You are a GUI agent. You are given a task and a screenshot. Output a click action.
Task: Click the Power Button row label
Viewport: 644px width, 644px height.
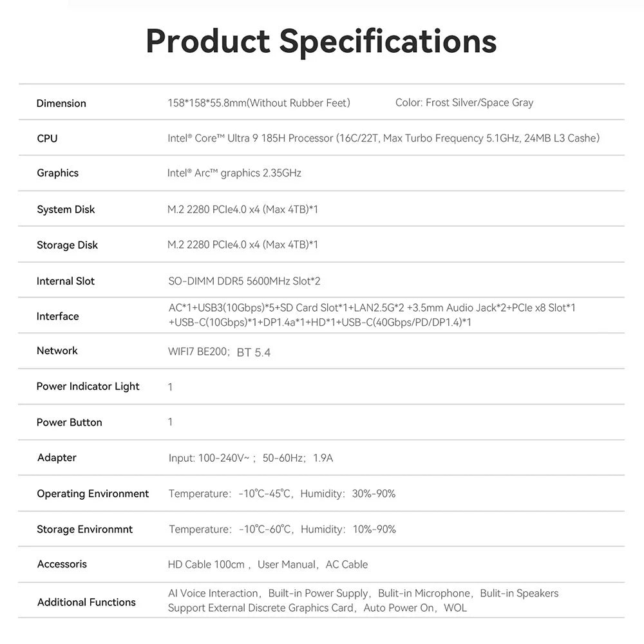(69, 422)
